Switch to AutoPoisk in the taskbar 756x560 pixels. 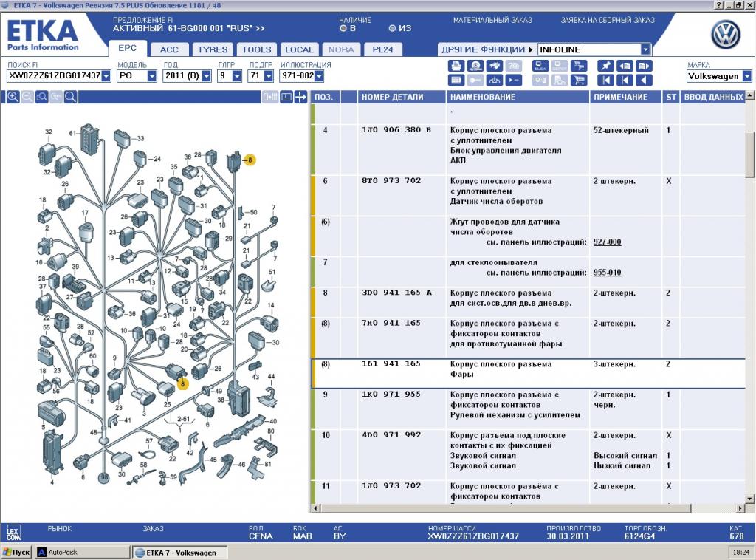[x=83, y=553]
